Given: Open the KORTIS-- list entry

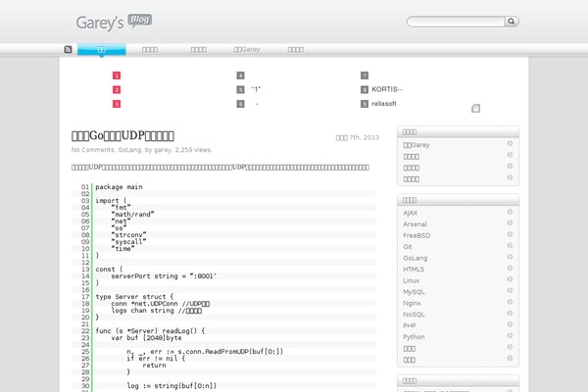Looking at the screenshot, I should (387, 89).
